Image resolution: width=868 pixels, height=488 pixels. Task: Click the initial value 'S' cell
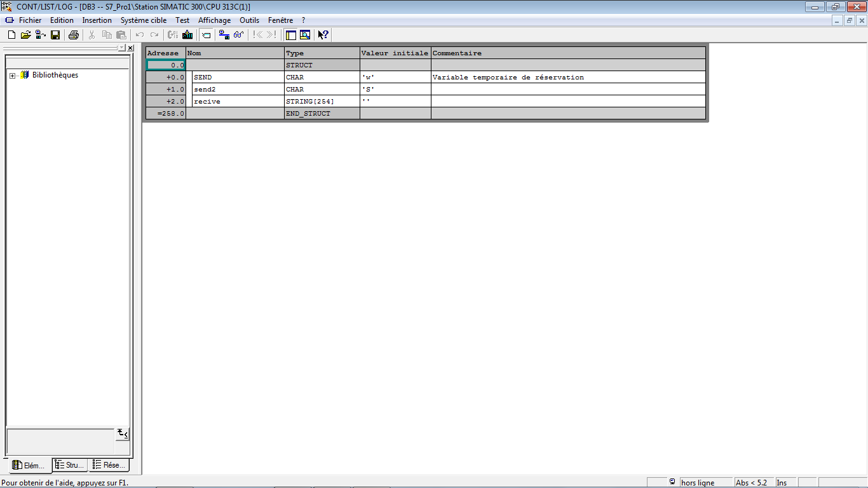pyautogui.click(x=395, y=90)
